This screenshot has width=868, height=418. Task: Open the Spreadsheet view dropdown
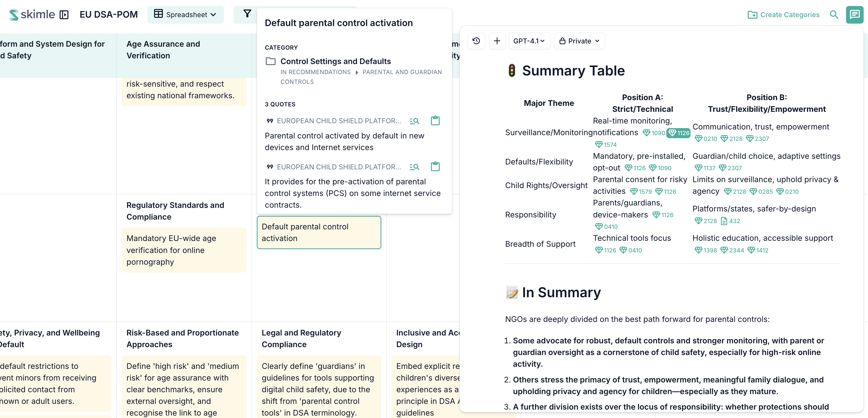185,14
